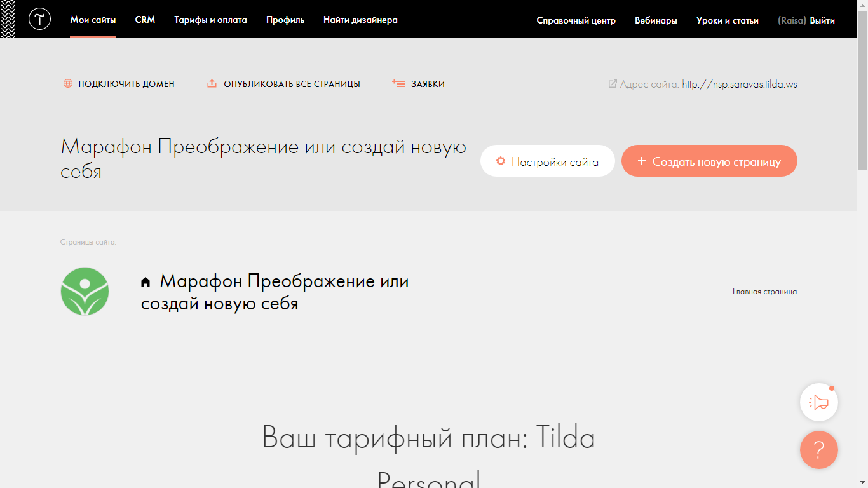Click the Tilda logo icon
The height and width of the screenshot is (488, 868).
(39, 20)
